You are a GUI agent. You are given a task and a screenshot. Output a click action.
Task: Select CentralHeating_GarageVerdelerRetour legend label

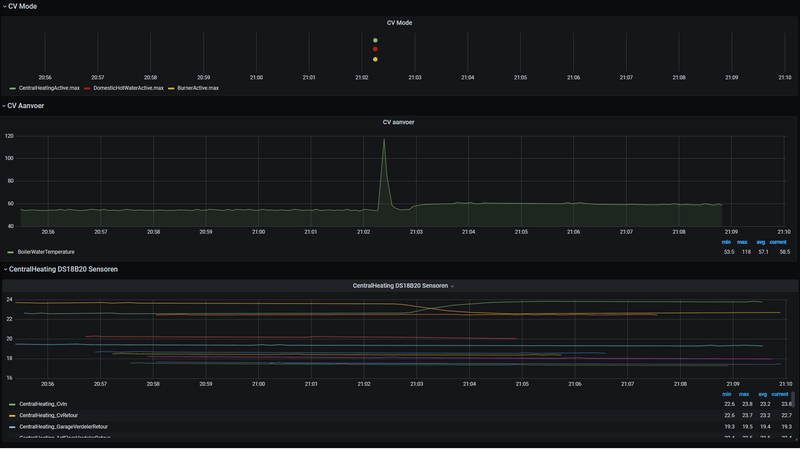point(63,426)
